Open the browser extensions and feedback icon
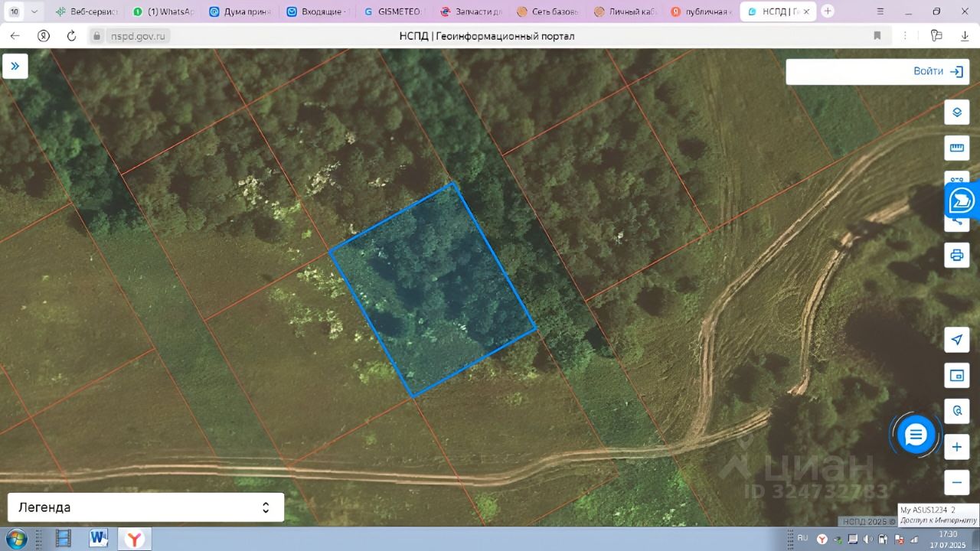980x551 pixels. (x=936, y=36)
